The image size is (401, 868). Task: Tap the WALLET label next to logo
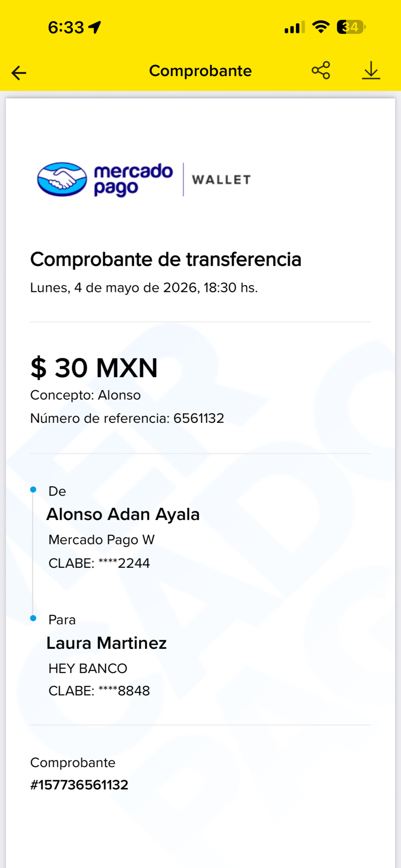click(222, 180)
